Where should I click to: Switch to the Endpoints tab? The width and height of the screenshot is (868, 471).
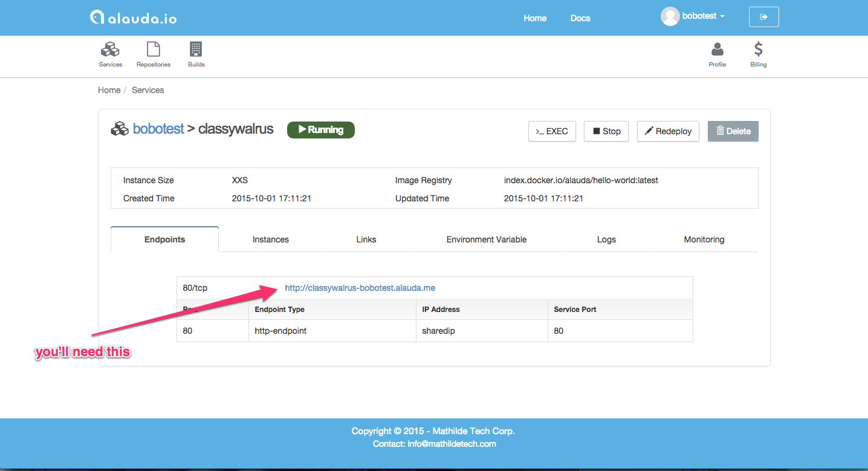(x=164, y=239)
